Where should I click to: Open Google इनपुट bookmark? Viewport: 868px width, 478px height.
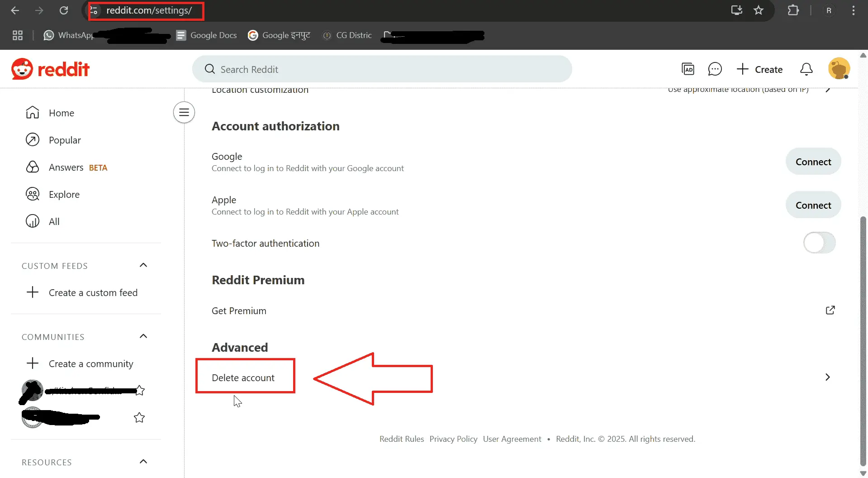(x=279, y=35)
